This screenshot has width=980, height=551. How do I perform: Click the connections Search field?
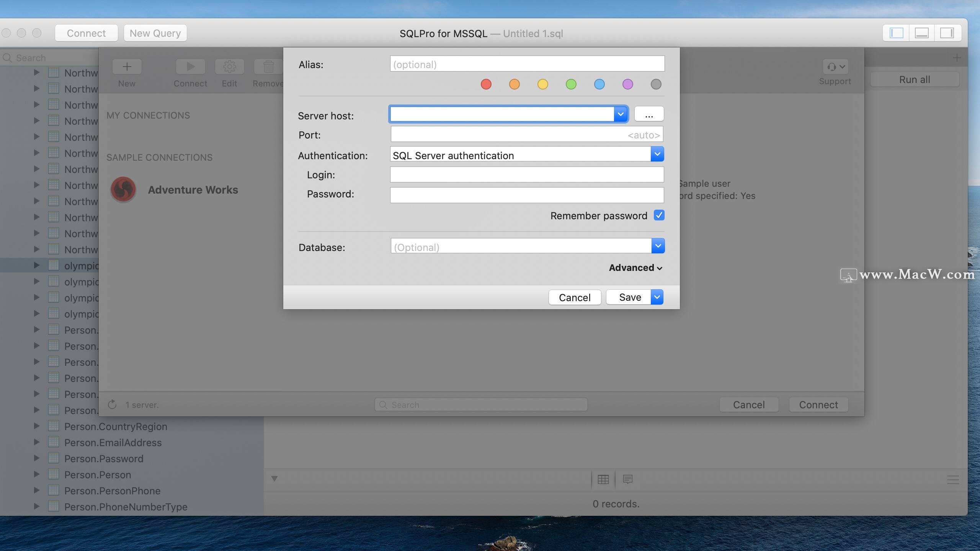(481, 404)
